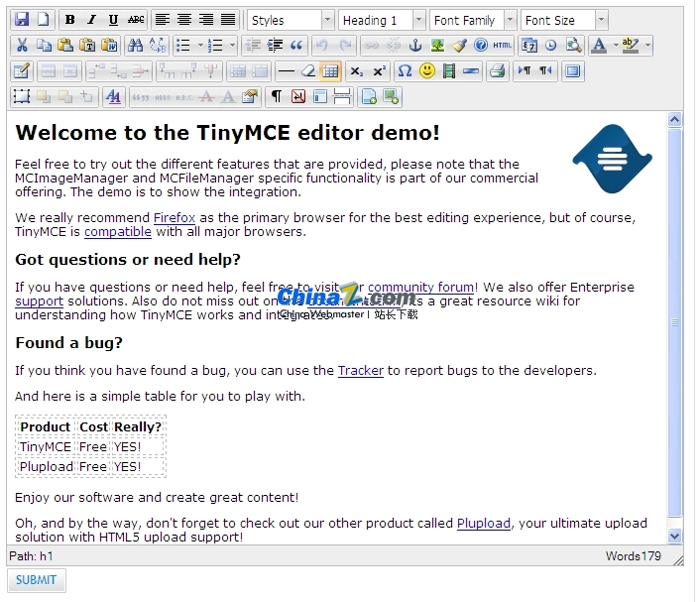Toggle bold formatting
The height and width of the screenshot is (602, 700).
coord(69,20)
